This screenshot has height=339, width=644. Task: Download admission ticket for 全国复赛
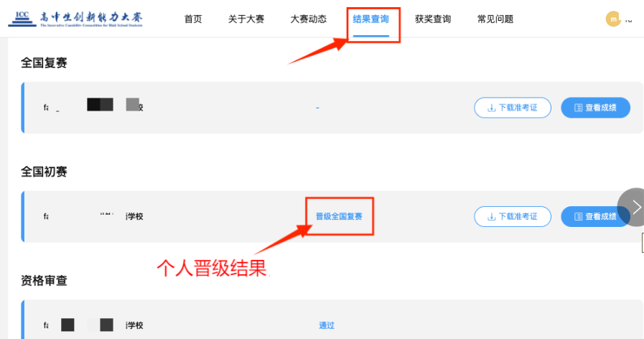coord(513,108)
